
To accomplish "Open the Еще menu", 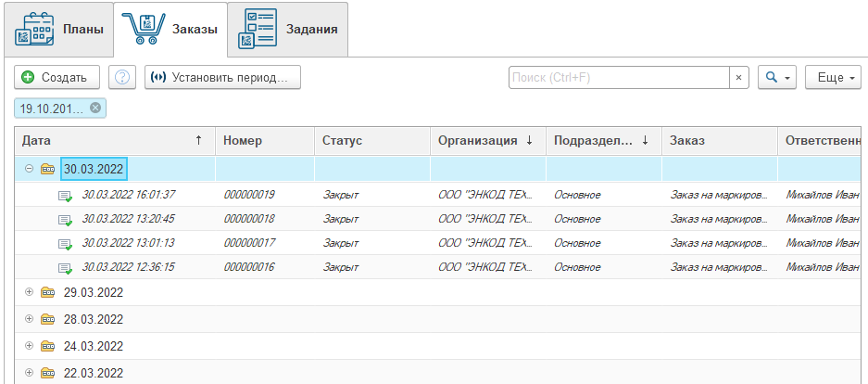I will pyautogui.click(x=833, y=78).
